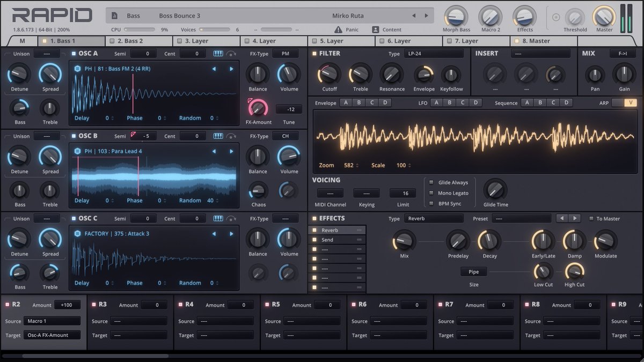Image resolution: width=644 pixels, height=362 pixels.
Task: Click the Macro 2 knob
Action: 491,16
